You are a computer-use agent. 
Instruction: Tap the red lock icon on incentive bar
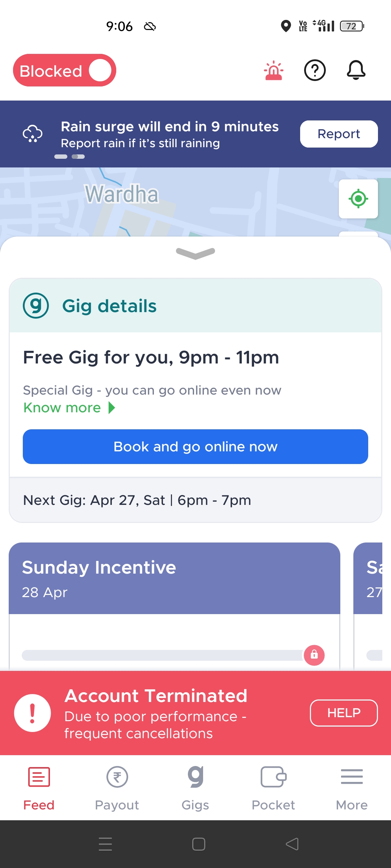tap(314, 655)
